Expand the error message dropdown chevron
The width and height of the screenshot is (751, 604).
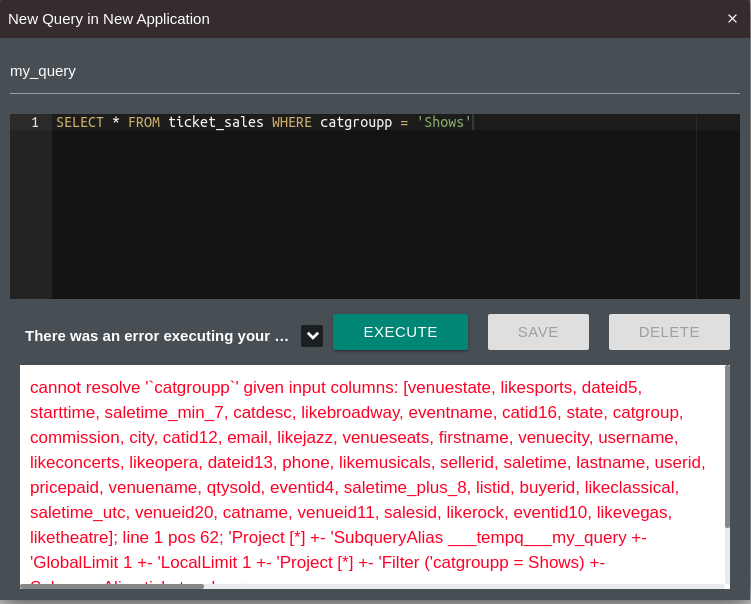click(x=312, y=336)
